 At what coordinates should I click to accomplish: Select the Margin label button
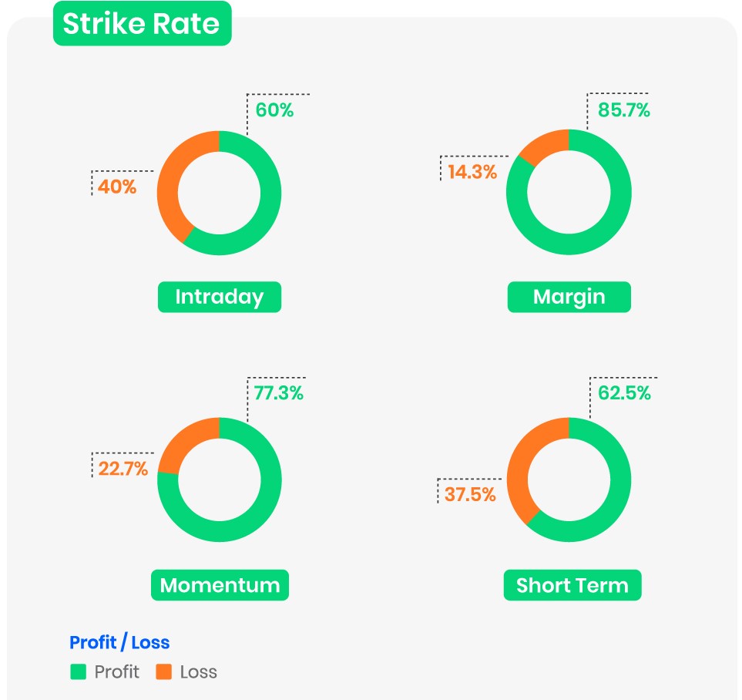coord(569,297)
